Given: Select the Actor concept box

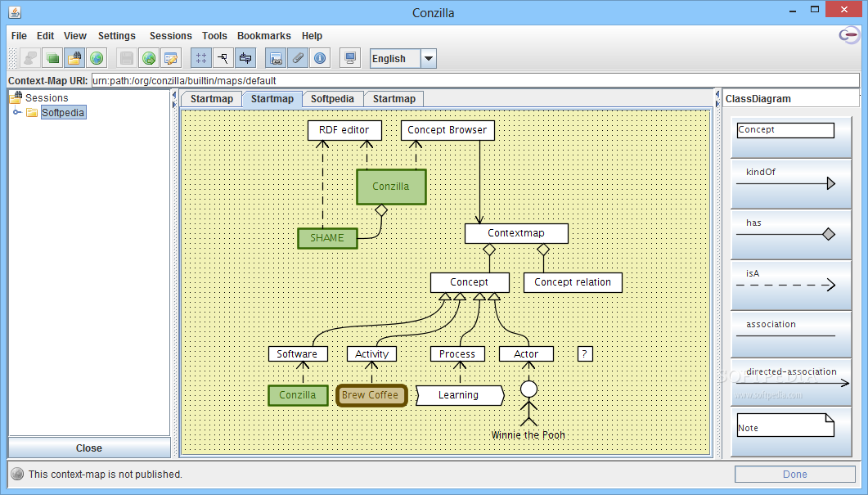Looking at the screenshot, I should click(x=526, y=353).
